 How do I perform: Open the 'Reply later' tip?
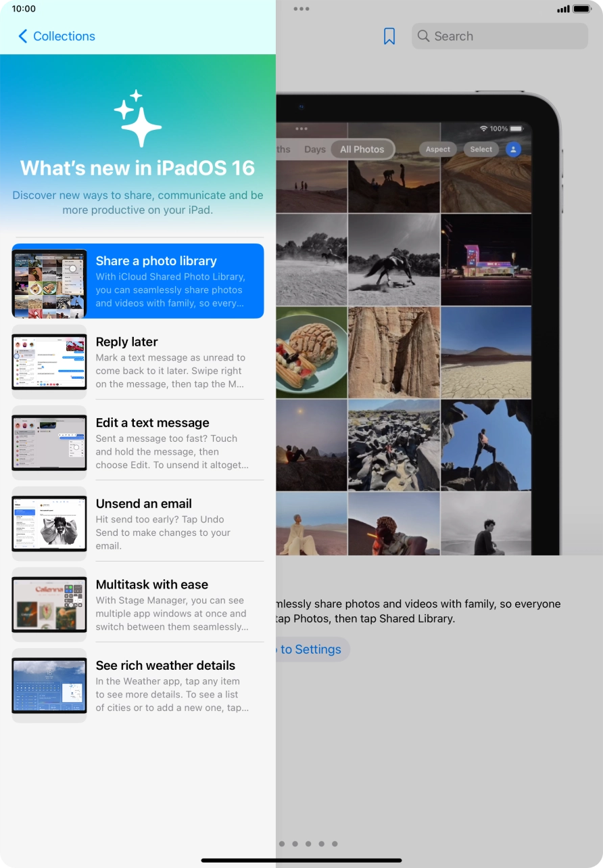pos(170,362)
